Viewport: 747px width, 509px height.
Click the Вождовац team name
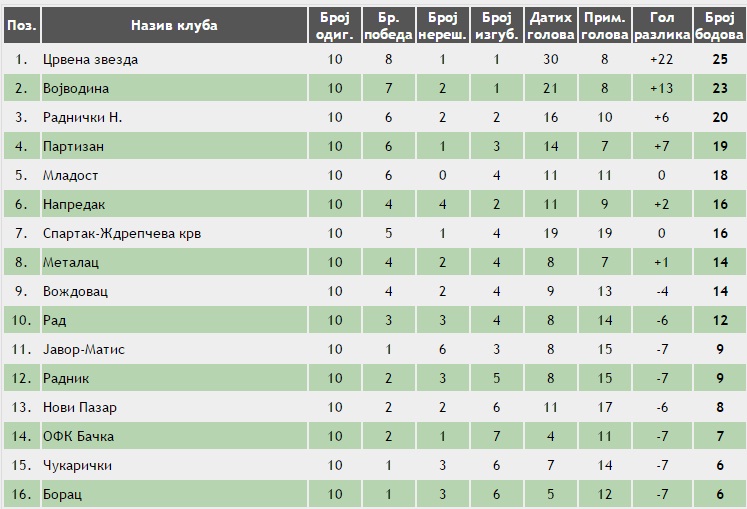(75, 291)
